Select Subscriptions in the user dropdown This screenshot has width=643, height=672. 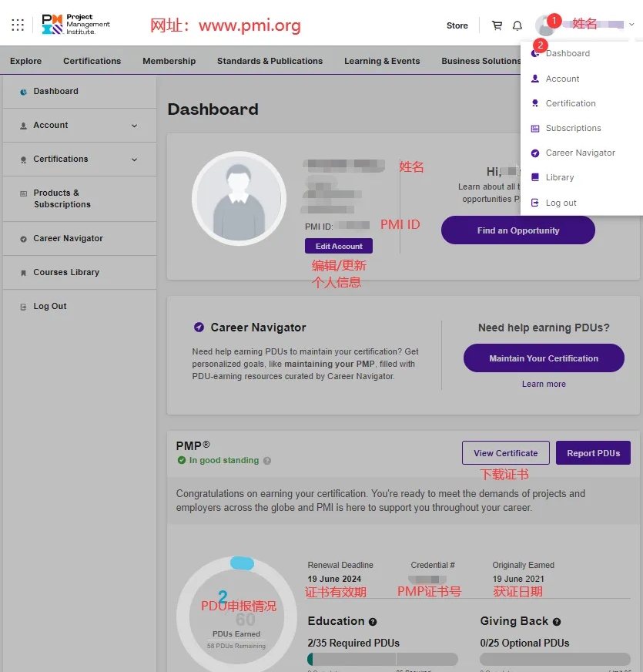click(573, 128)
